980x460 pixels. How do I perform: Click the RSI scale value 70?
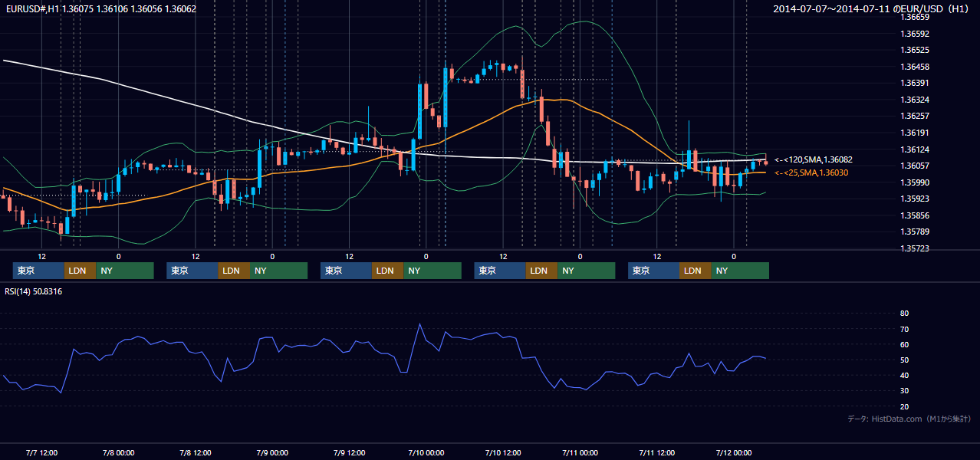pyautogui.click(x=904, y=329)
